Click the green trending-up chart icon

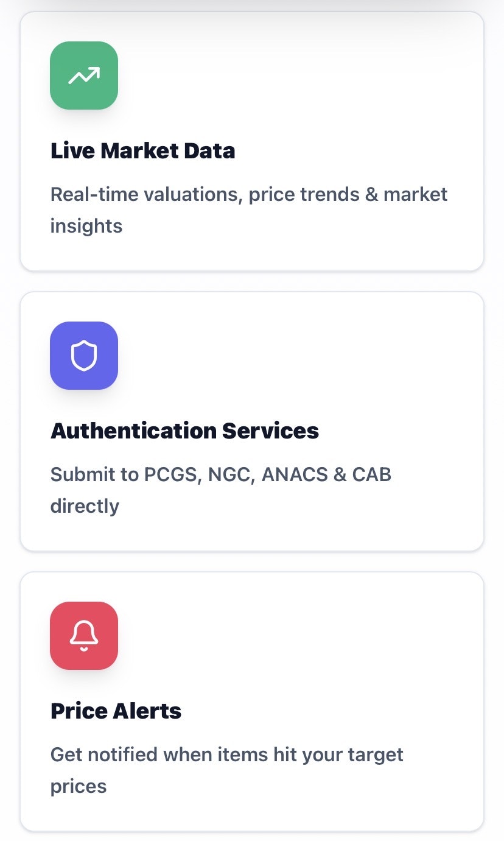click(x=84, y=76)
